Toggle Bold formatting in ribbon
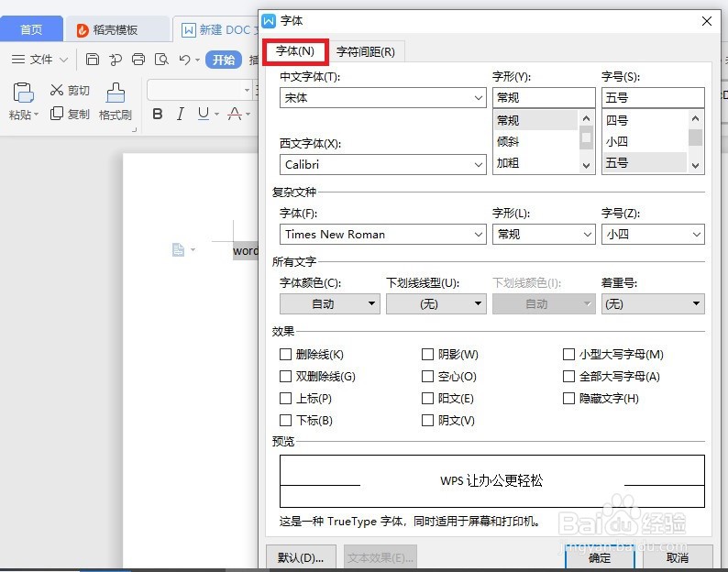This screenshot has height=572, width=728. [158, 114]
